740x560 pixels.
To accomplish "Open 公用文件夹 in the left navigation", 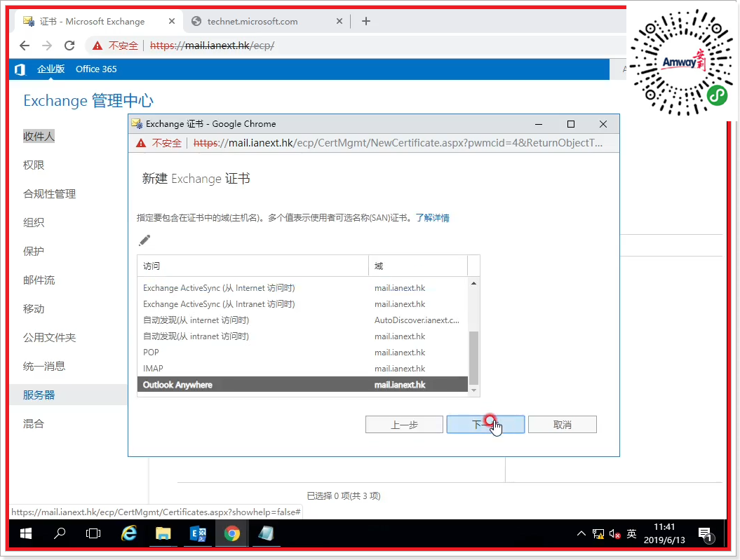I will [x=50, y=338].
